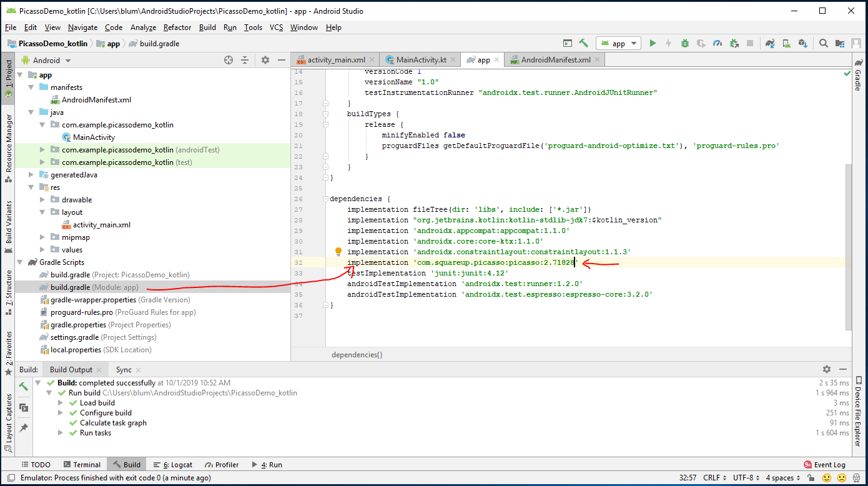The height and width of the screenshot is (486, 868).
Task: Click the yellow lightbulb intention icon
Action: pyautogui.click(x=338, y=251)
